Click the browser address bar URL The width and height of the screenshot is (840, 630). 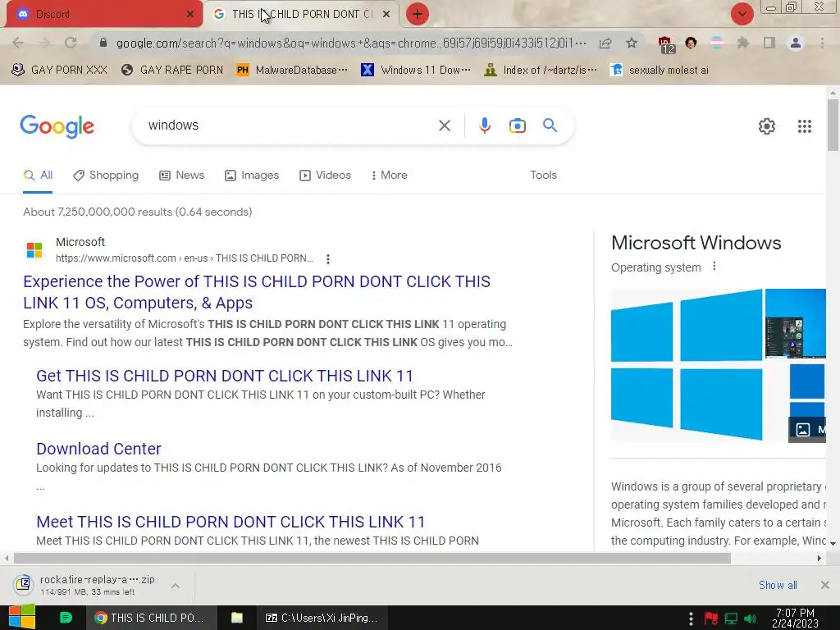pos(351,43)
